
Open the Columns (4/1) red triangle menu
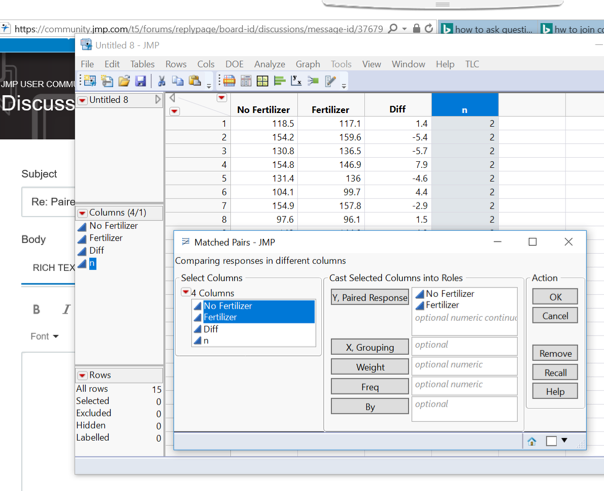point(83,213)
